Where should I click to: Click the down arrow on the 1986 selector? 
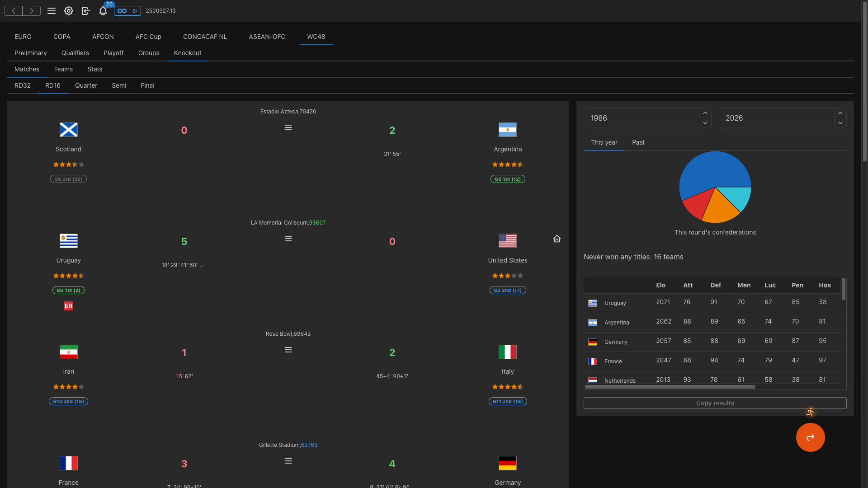coord(705,123)
